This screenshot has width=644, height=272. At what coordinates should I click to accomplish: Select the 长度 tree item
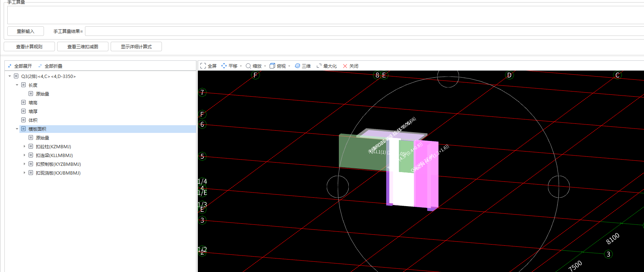click(x=33, y=85)
